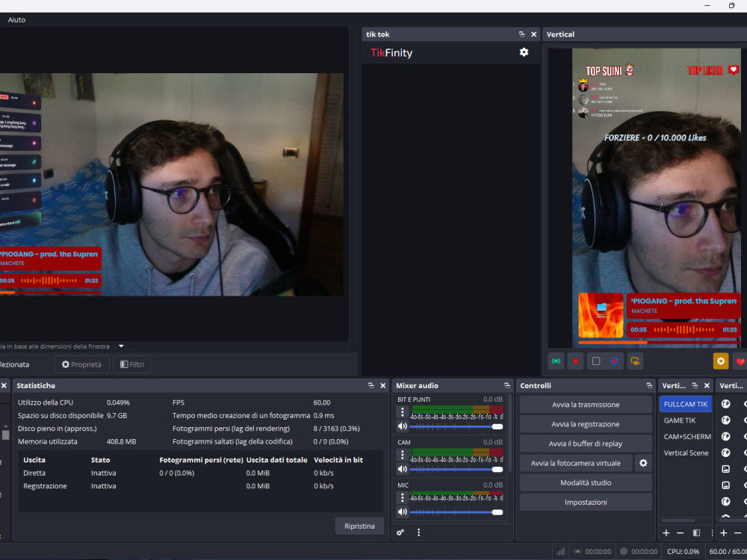Close the tik tok dock panel
This screenshot has height=560, width=747.
tap(533, 34)
